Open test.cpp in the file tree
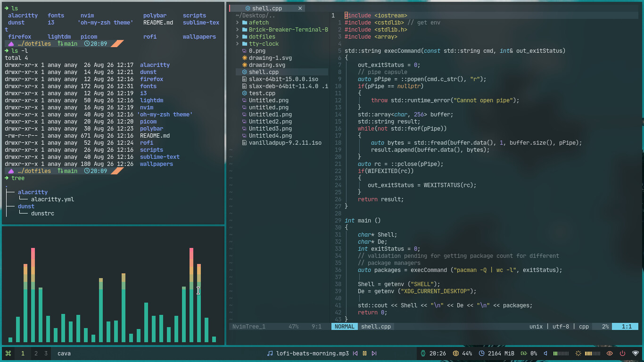Viewport: 644px width, 362px height. point(262,93)
